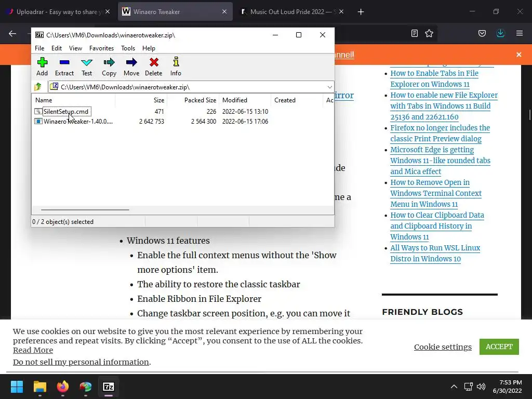Screen dimensions: 532x399
Task: Go back with the browser back arrow
Action: point(12,33)
